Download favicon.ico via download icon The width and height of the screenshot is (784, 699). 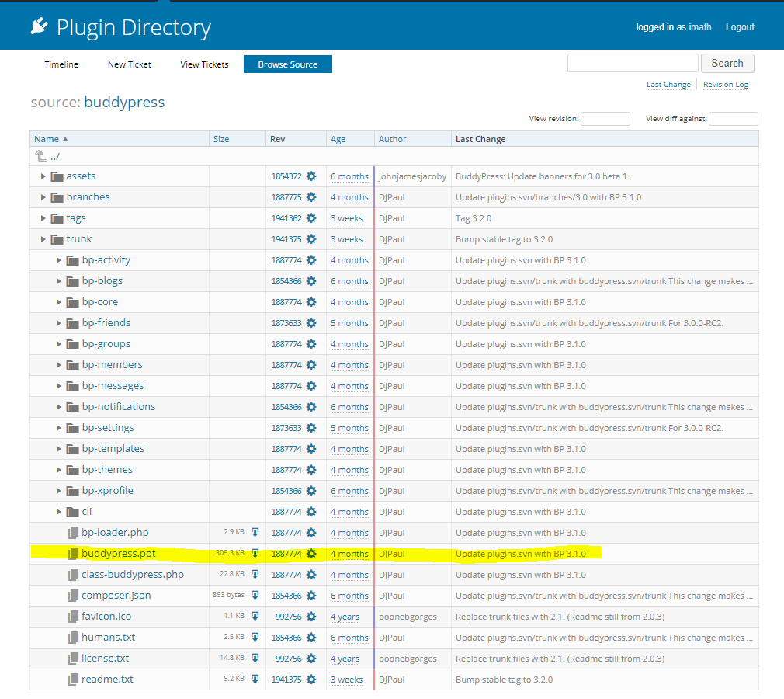pos(255,617)
